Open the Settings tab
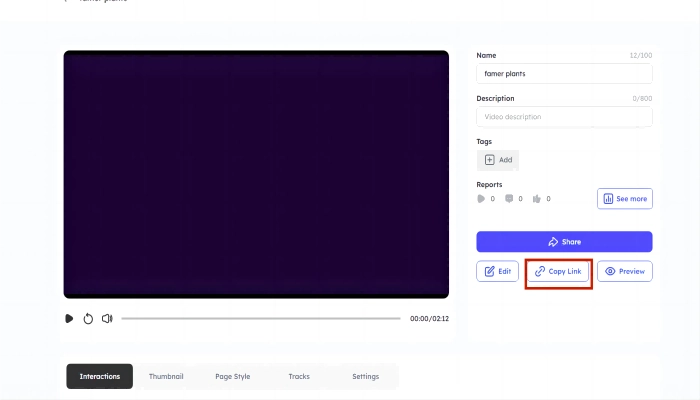 [365, 377]
